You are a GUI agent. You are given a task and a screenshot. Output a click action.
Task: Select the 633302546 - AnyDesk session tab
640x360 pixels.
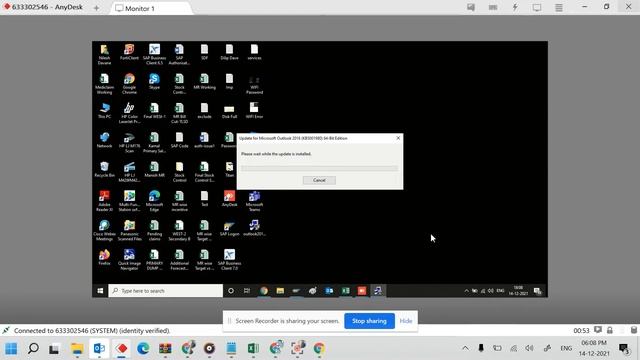point(43,7)
